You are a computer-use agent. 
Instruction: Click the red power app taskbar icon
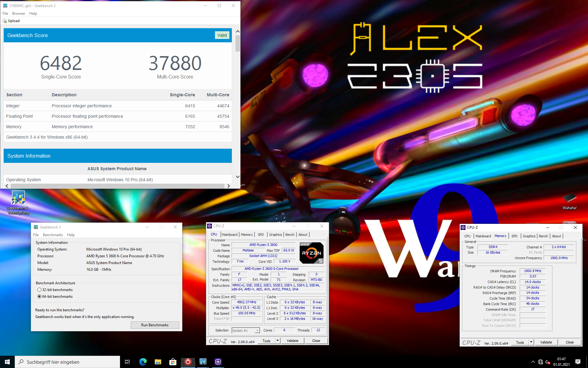(188, 362)
